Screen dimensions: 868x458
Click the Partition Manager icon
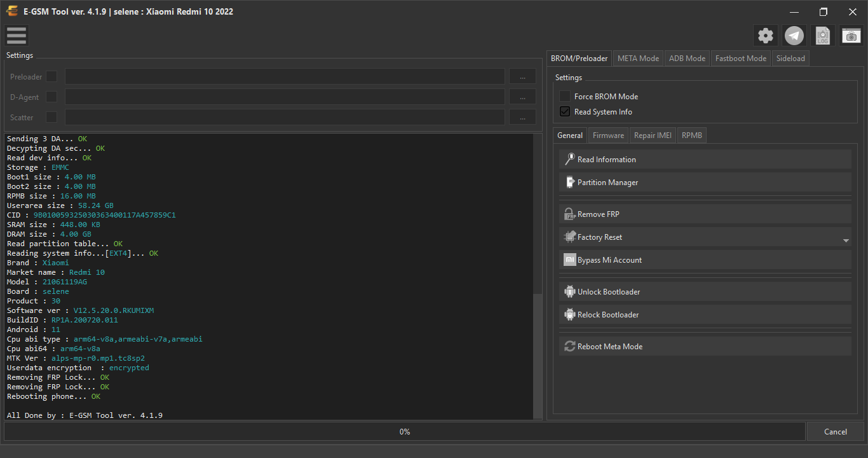pos(570,182)
